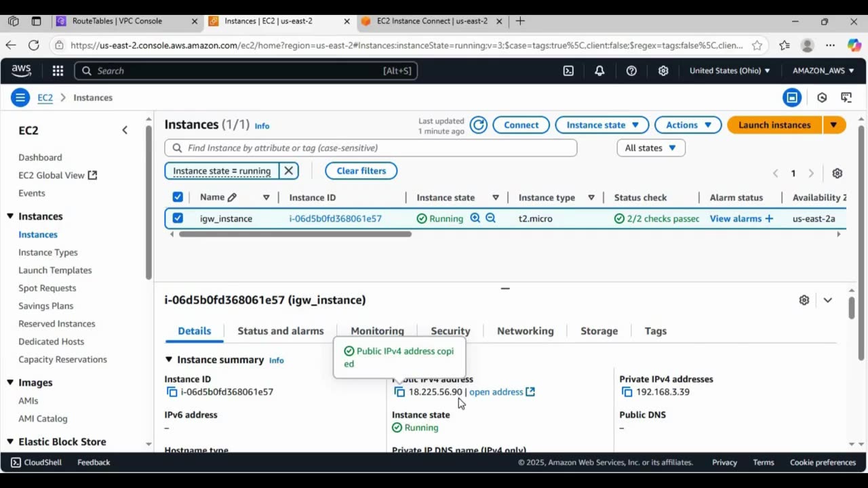Image resolution: width=868 pixels, height=488 pixels.
Task: Open AWS services grid menu
Action: click(58, 70)
